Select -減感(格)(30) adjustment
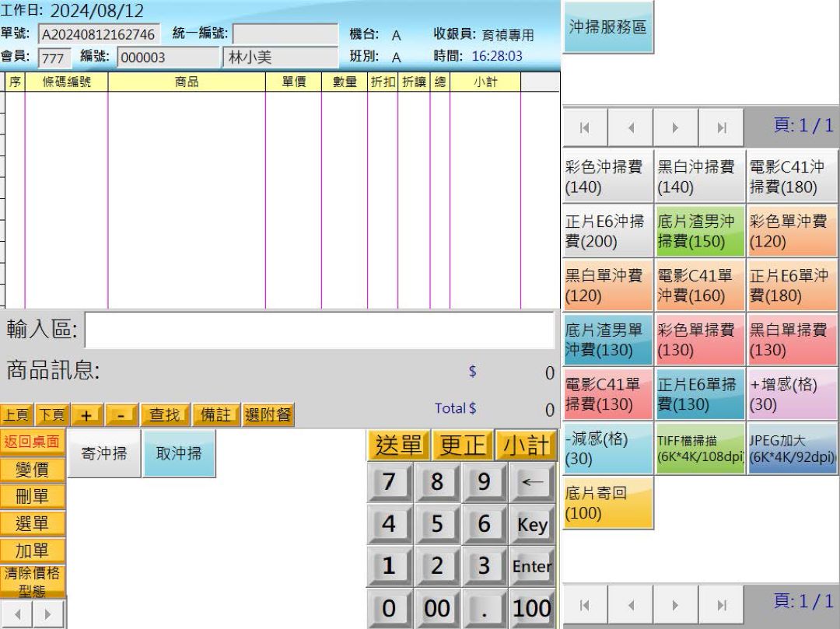This screenshot has width=840, height=629. click(x=606, y=449)
